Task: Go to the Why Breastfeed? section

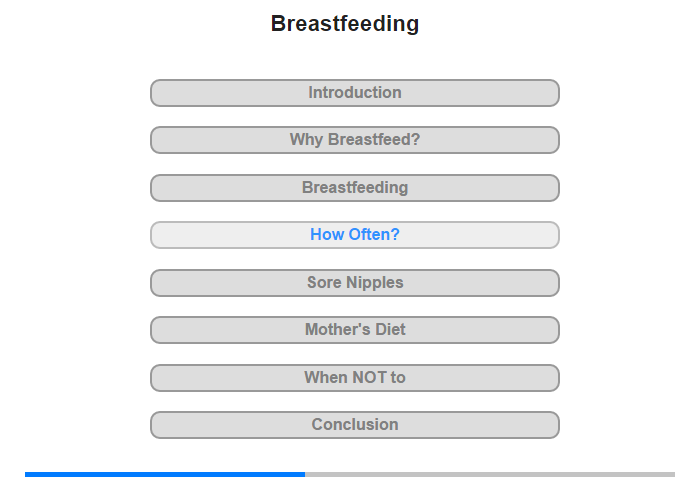Action: coord(354,140)
